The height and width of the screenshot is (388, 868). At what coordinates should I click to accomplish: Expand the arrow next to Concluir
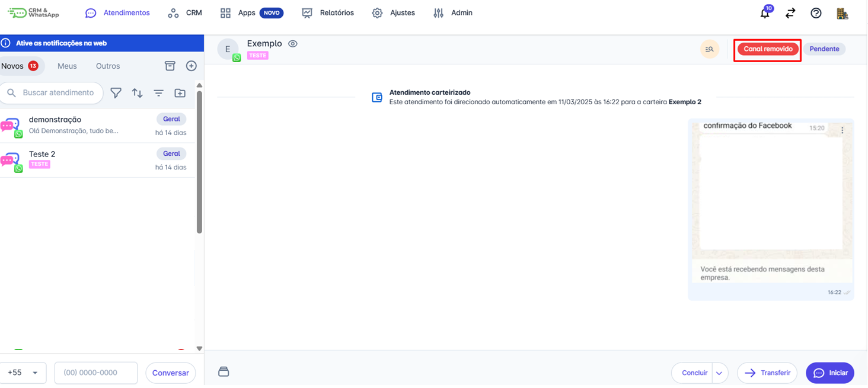coord(719,373)
